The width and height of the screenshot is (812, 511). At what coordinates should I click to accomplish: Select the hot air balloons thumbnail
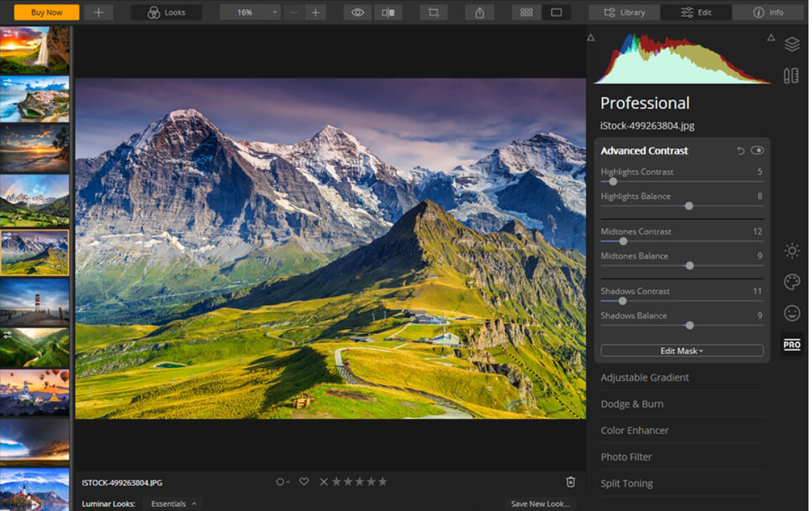pyautogui.click(x=34, y=393)
